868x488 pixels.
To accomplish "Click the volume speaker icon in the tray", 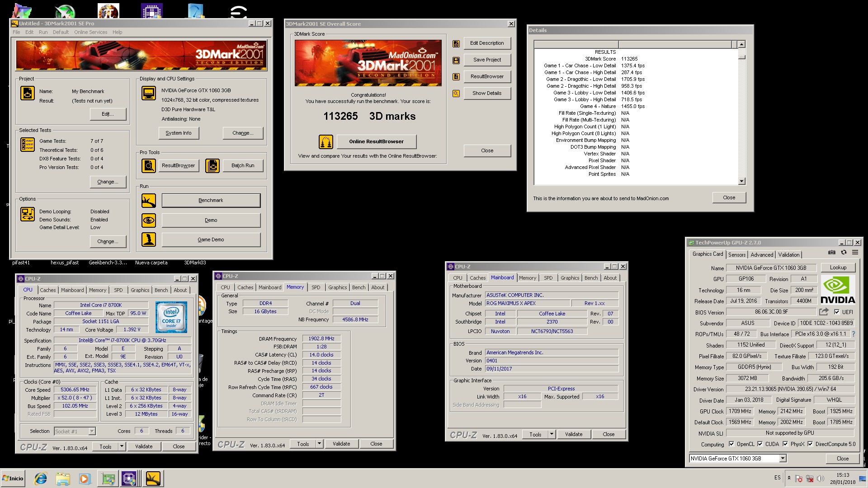I will click(x=821, y=479).
